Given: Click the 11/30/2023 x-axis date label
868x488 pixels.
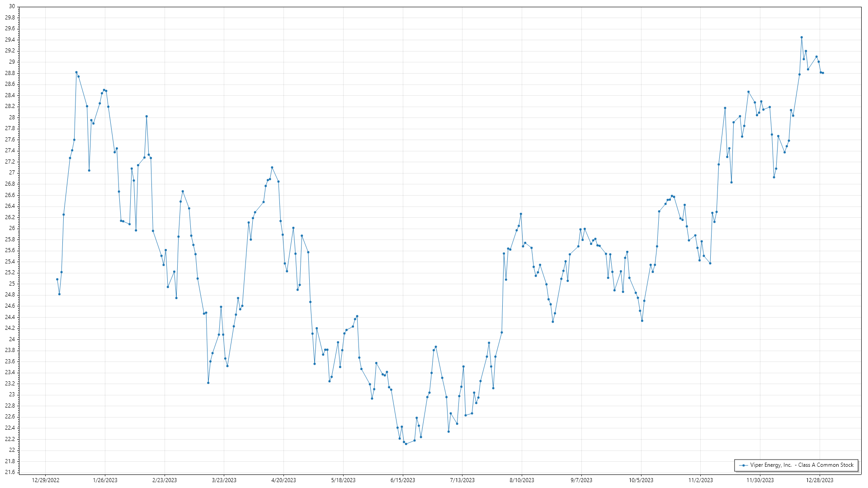Looking at the screenshot, I should pos(760,480).
